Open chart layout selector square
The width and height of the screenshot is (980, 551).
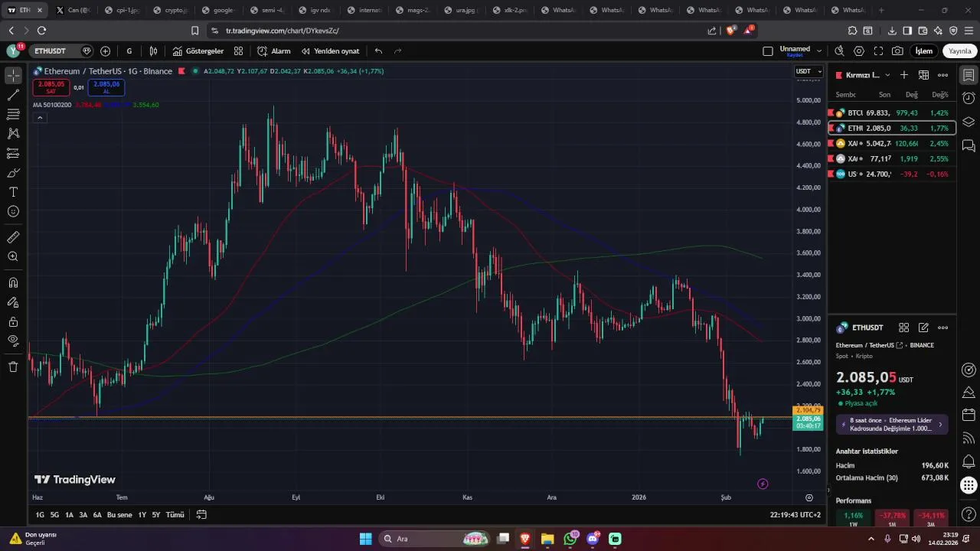[x=768, y=51]
